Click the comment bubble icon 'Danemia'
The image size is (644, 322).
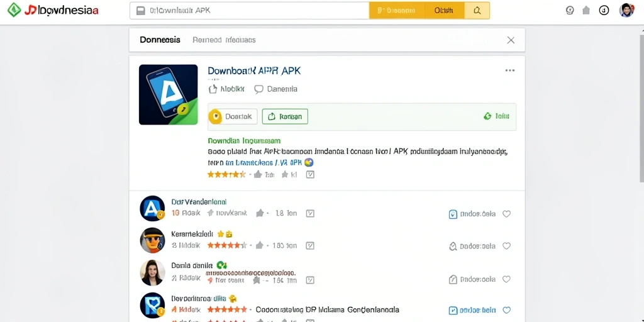pos(258,89)
